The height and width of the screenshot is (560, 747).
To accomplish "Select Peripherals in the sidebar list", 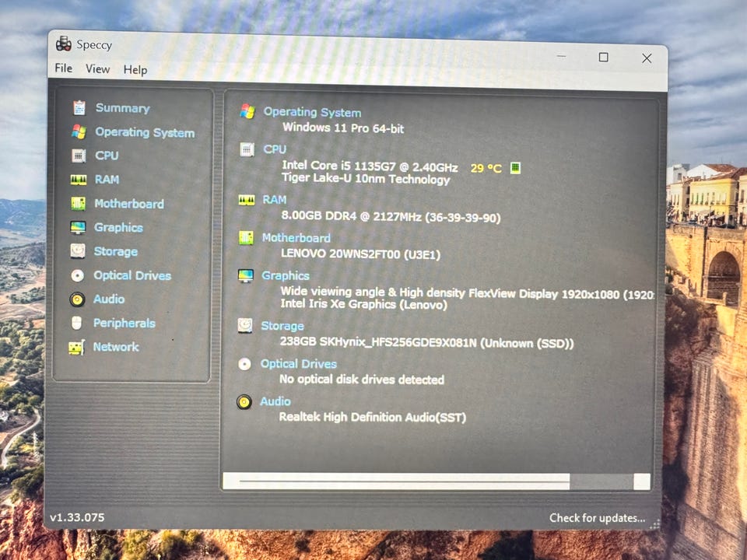I will click(x=124, y=324).
